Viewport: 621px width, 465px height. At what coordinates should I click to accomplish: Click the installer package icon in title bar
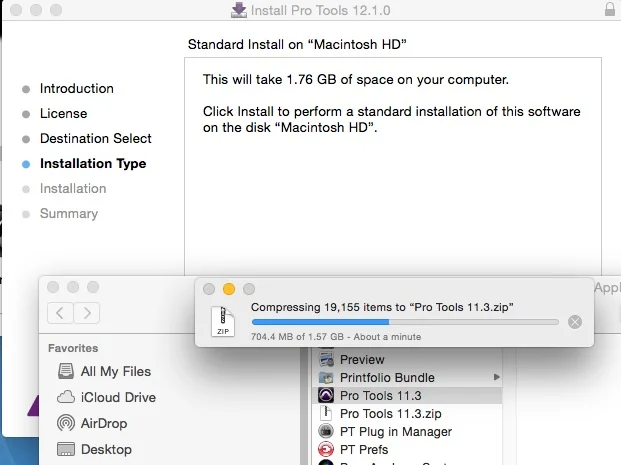(238, 10)
